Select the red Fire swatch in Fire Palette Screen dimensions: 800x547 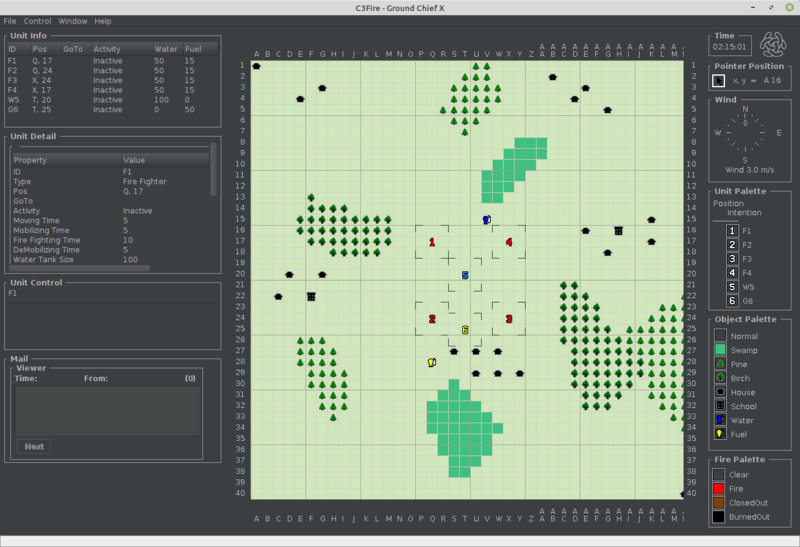719,489
